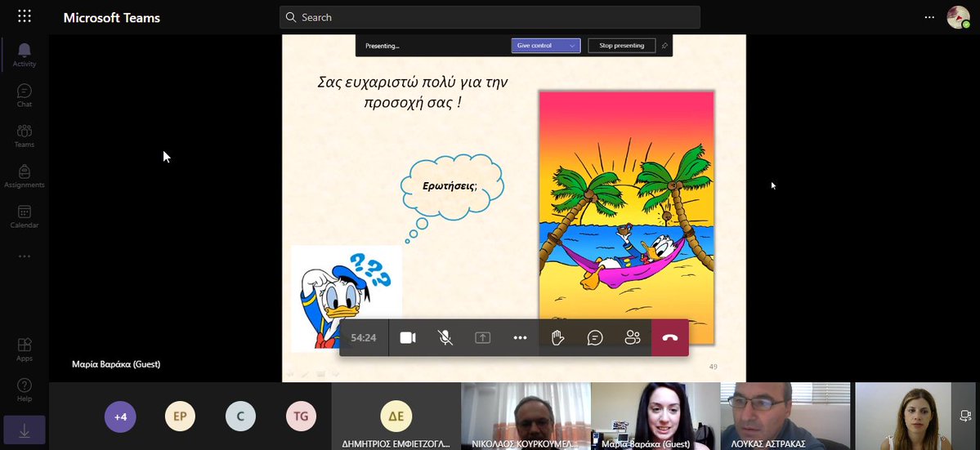Click the share content icon
980x450 pixels.
pos(482,337)
